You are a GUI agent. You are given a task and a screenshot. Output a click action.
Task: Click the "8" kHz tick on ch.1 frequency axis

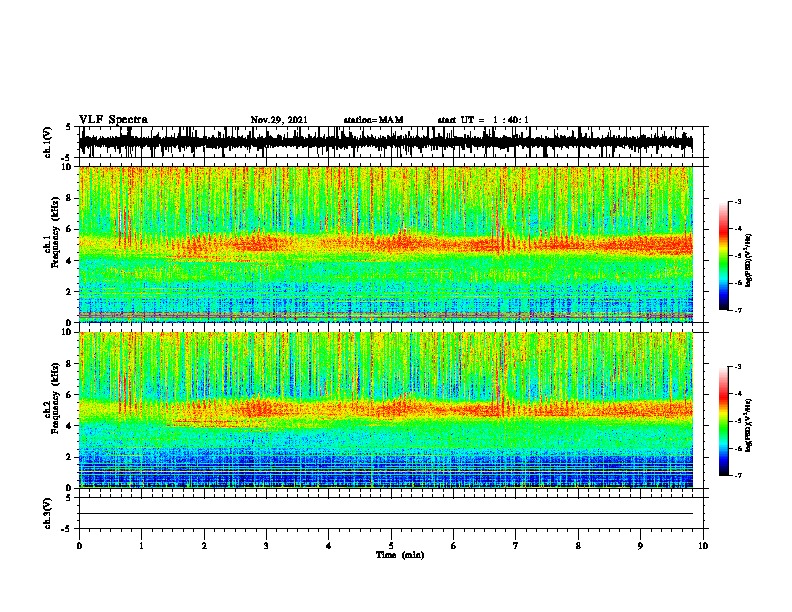[x=69, y=198]
